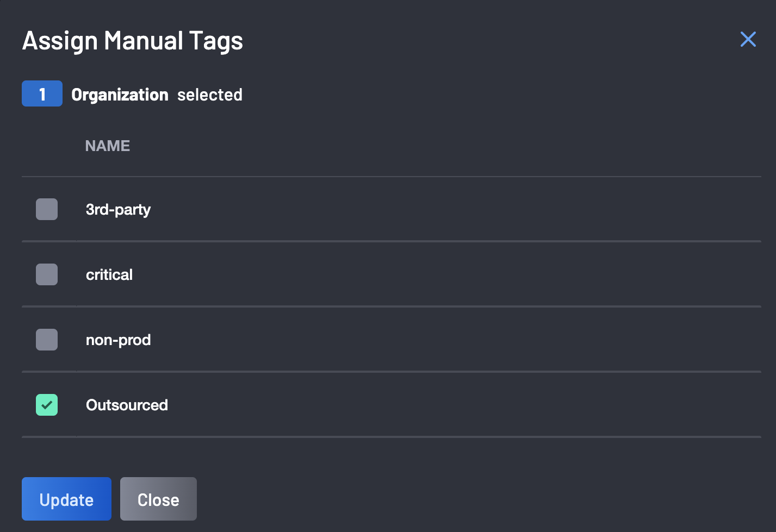Close the dialog with the X icon
Image resolution: width=776 pixels, height=532 pixels.
coord(748,39)
